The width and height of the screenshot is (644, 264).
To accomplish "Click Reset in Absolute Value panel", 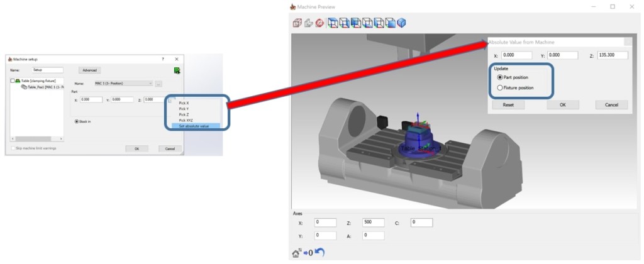I will point(508,105).
